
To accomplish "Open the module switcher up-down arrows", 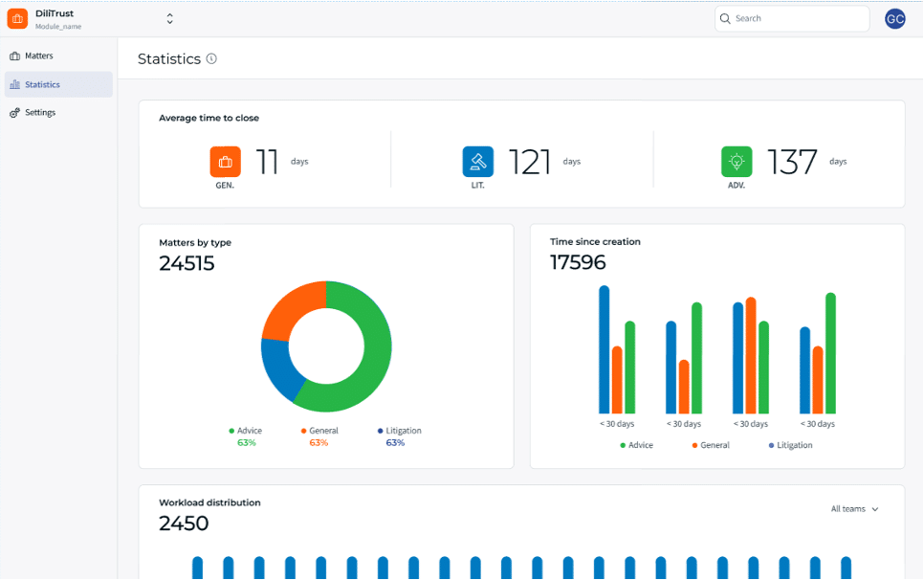I will [169, 19].
